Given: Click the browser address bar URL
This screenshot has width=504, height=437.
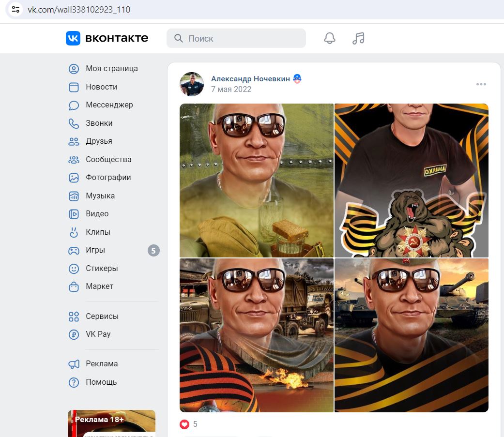Looking at the screenshot, I should point(79,10).
